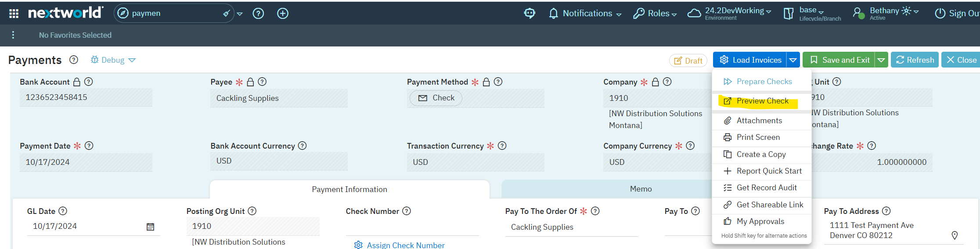The height and width of the screenshot is (249, 980).
Task: Click the Pay To The Order Of field
Action: 571,227
